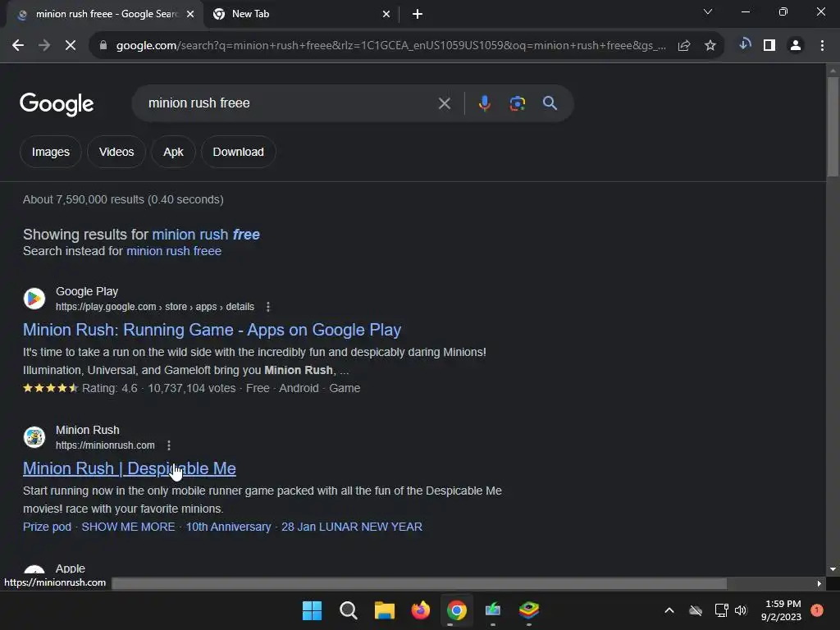This screenshot has height=630, width=840.
Task: Select the https://minionrush.com URL text
Action: (x=105, y=445)
